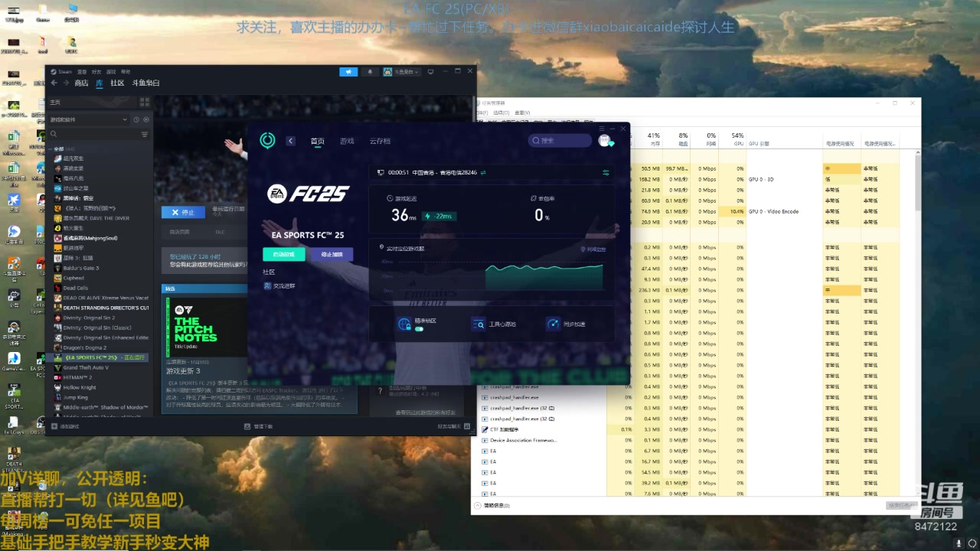980x551 pixels.
Task: Go forward in Steam navigation
Action: pos(66,83)
